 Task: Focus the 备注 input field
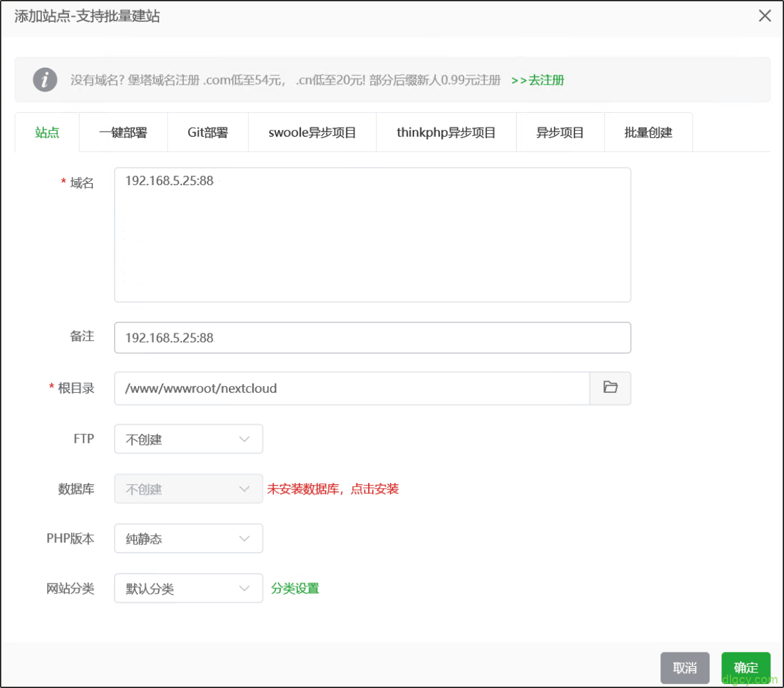pos(373,338)
